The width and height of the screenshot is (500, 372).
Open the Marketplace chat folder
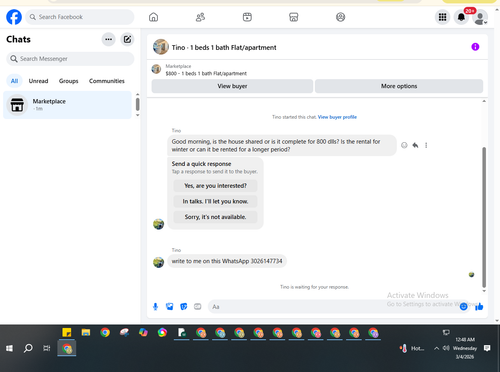(x=67, y=105)
